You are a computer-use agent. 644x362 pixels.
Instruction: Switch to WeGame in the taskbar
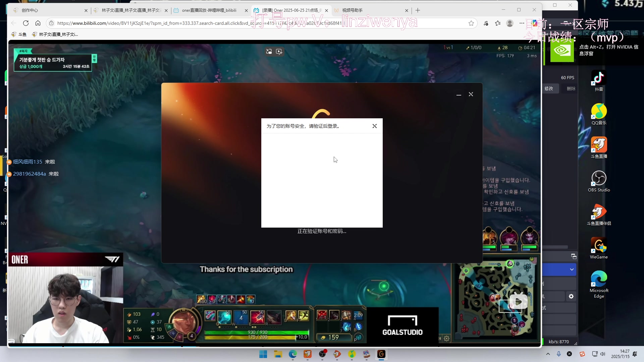[381, 354]
